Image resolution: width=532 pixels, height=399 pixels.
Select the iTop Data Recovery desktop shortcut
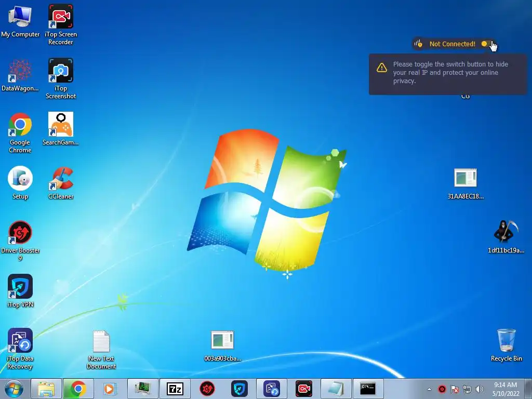[20, 349]
